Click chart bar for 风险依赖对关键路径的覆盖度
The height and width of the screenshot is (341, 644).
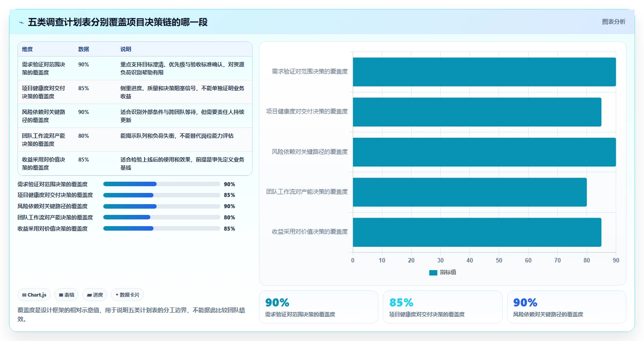pyautogui.click(x=484, y=152)
